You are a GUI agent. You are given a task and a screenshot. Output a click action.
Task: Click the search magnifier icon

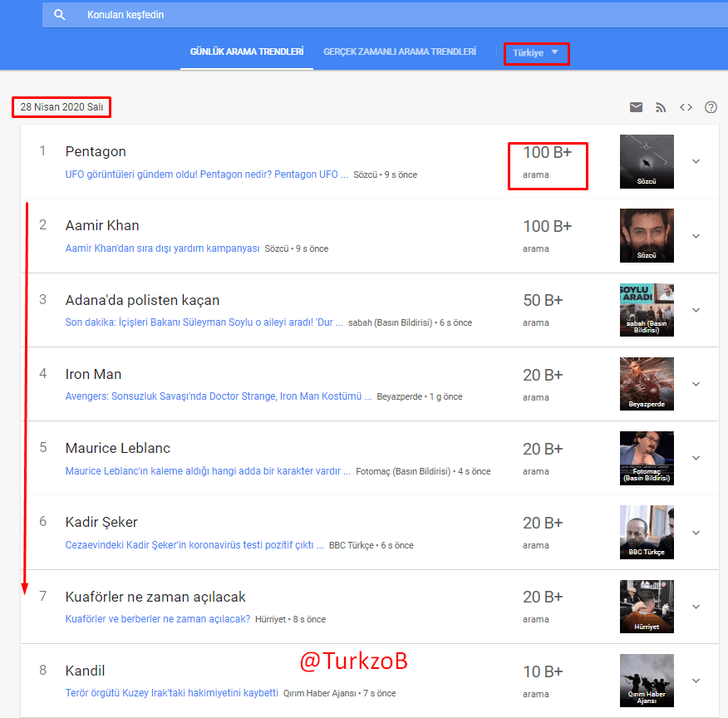point(60,15)
